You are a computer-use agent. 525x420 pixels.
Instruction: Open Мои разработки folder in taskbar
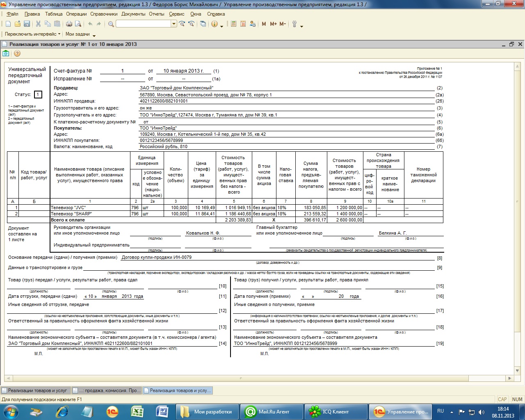tap(208, 412)
